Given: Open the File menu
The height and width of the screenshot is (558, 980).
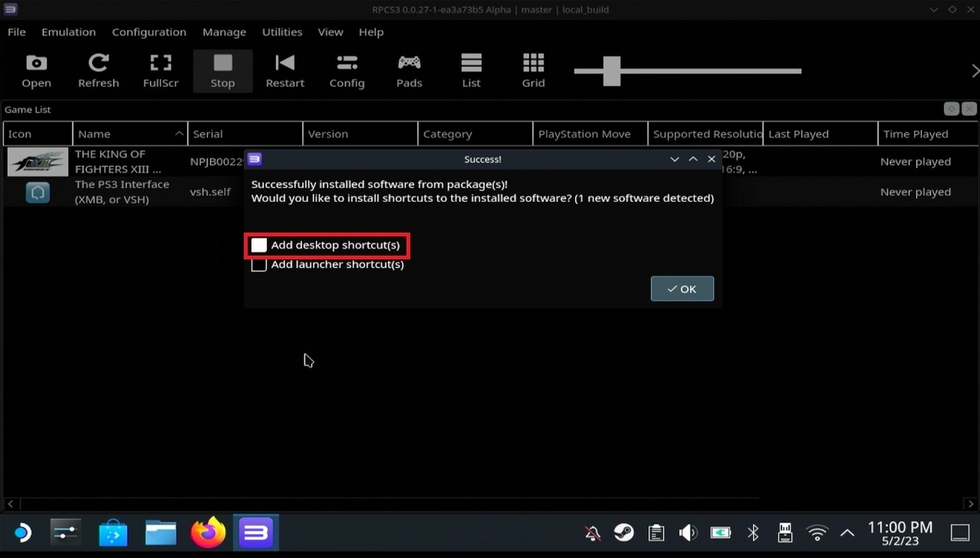Looking at the screenshot, I should [16, 32].
